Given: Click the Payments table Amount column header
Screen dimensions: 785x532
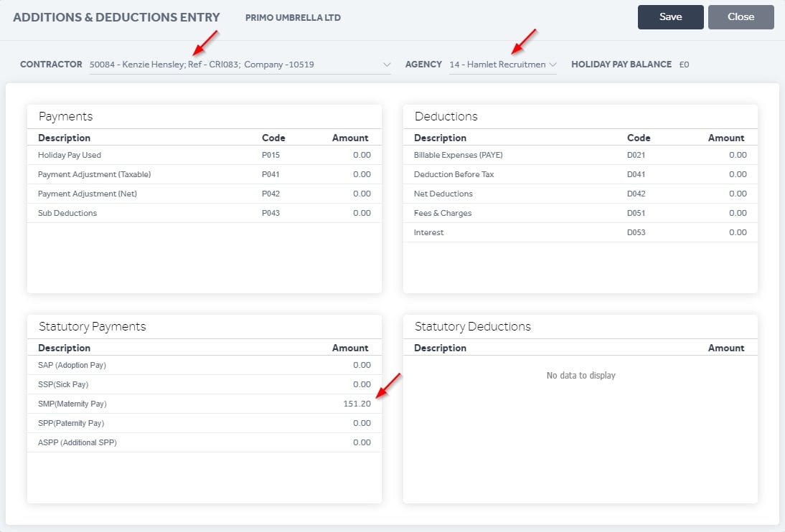Looking at the screenshot, I should point(350,138).
